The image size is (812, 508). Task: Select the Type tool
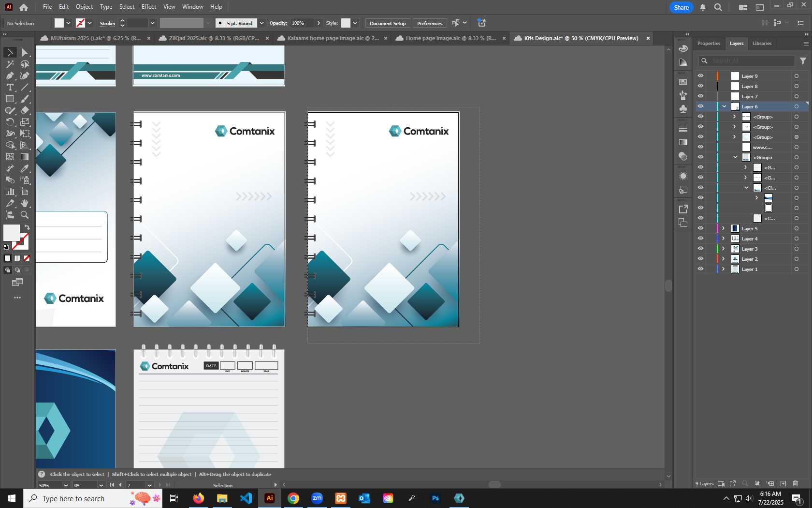[x=10, y=87]
